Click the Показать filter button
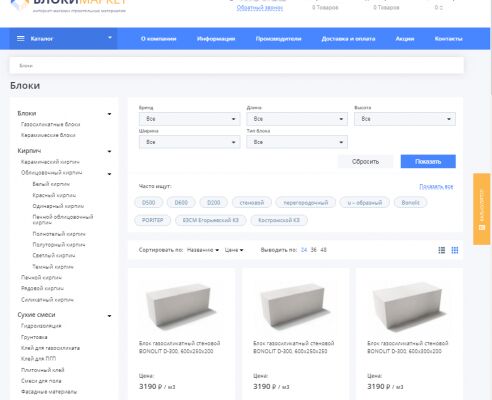 pyautogui.click(x=428, y=161)
